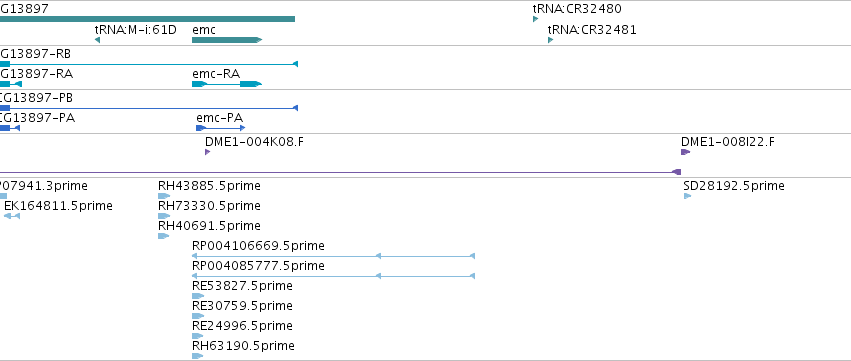
Task: Click the tRNA:CR32480 gene arrow glyph
Action: [x=536, y=19]
